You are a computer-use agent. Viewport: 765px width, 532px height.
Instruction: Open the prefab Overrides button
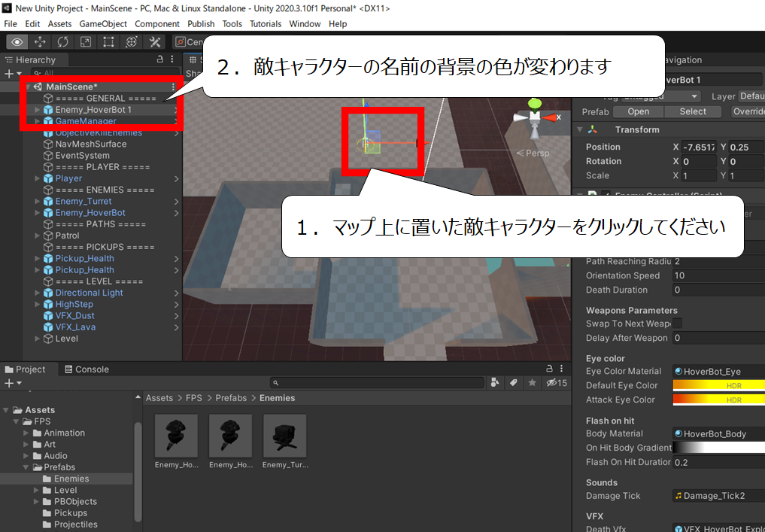coord(748,112)
